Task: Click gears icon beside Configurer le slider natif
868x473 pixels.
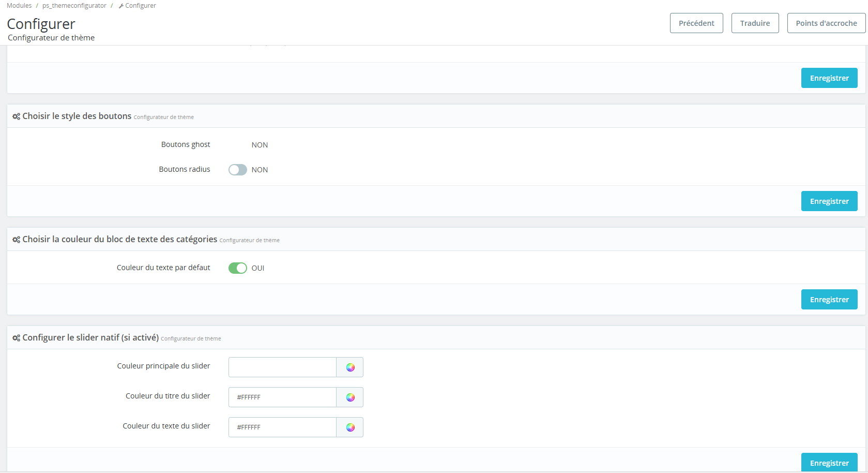Action: click(17, 338)
